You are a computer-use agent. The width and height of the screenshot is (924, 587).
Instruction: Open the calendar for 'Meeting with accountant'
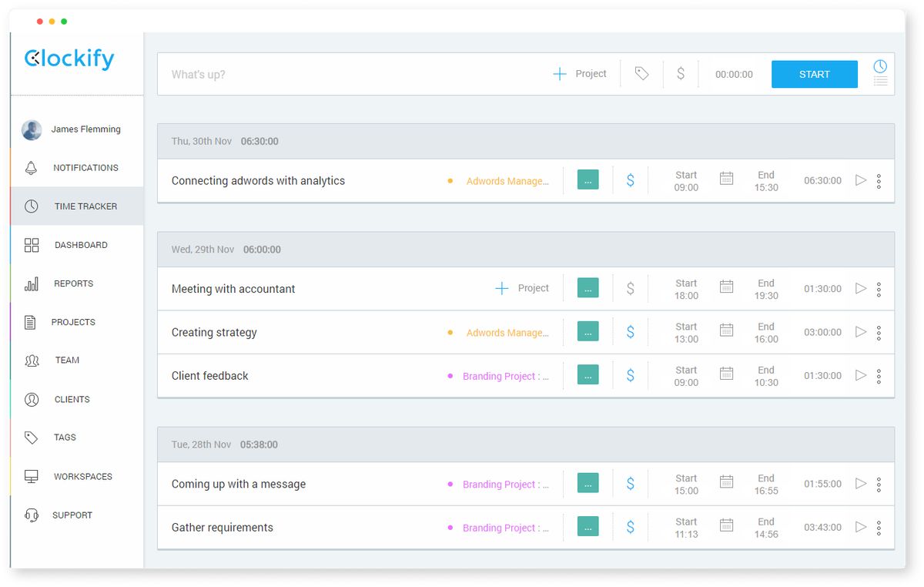point(726,288)
